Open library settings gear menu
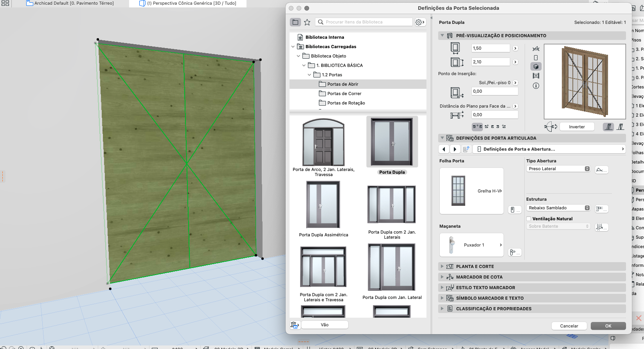 pos(419,22)
